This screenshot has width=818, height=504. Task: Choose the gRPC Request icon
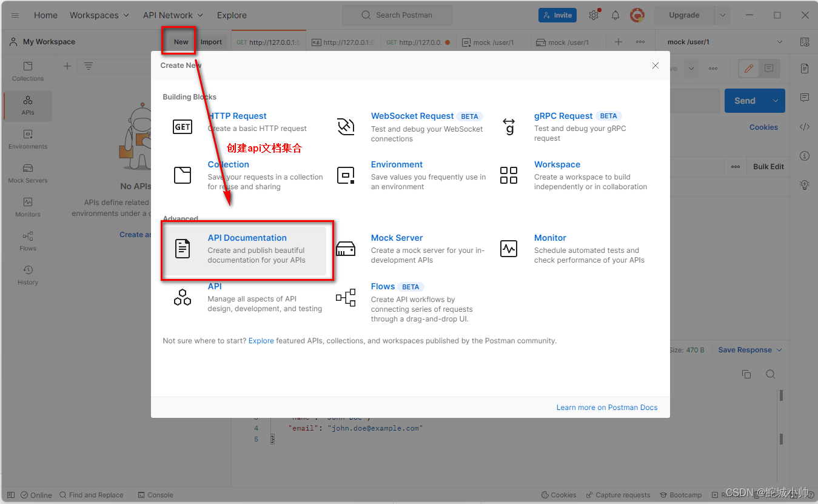click(x=509, y=127)
